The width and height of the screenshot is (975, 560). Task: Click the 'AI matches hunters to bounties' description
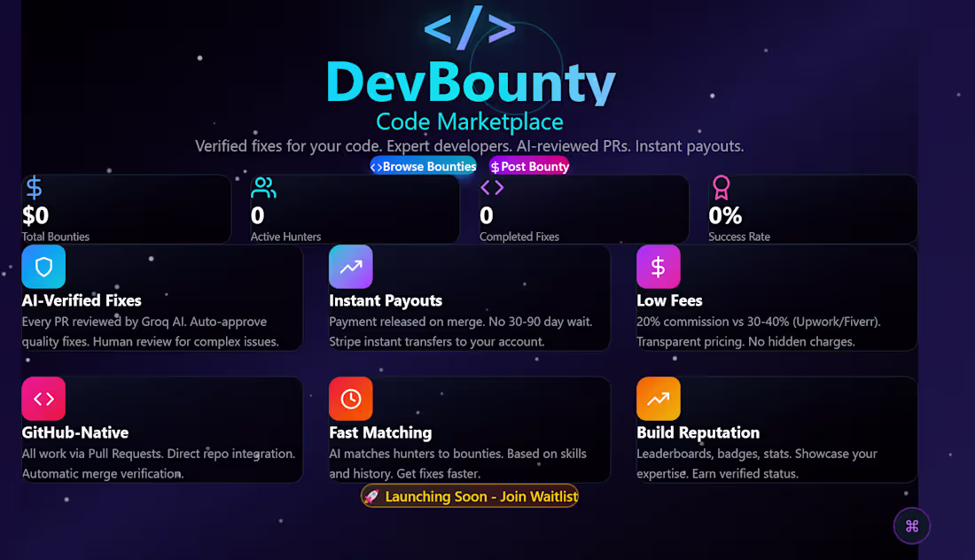pyautogui.click(x=457, y=463)
